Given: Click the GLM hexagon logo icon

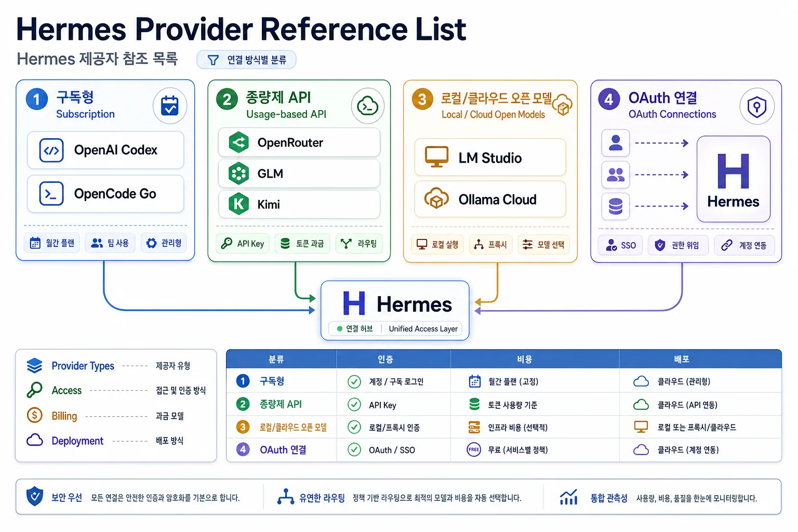Looking at the screenshot, I should point(239,174).
